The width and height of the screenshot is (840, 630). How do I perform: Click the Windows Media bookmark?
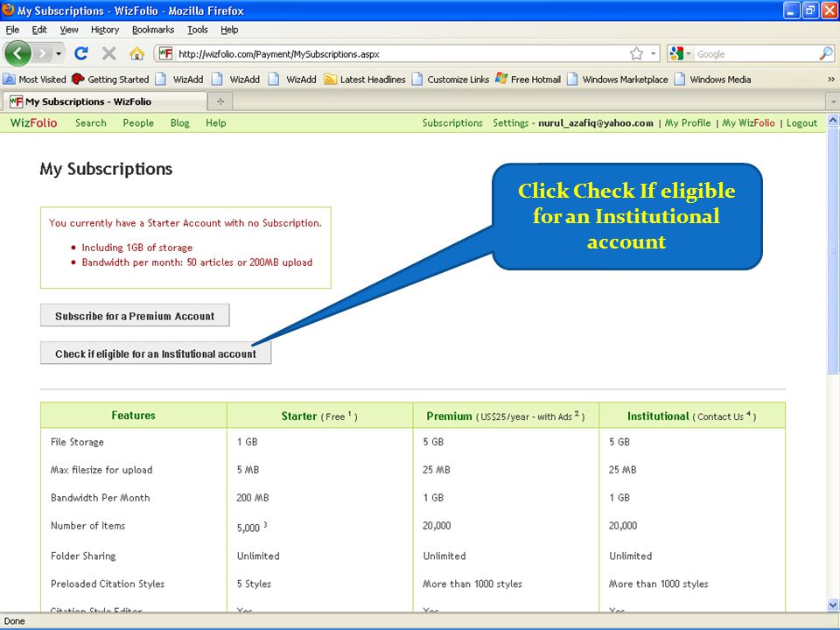click(712, 80)
